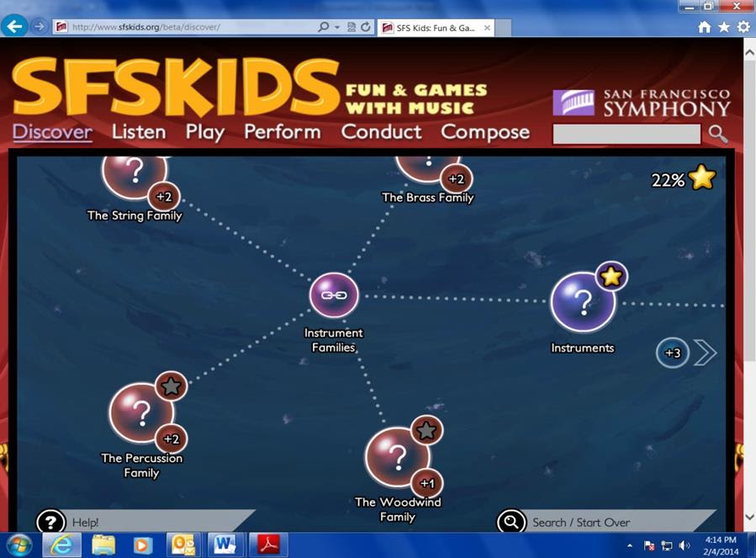756x558 pixels.
Task: Click The Brass Family label
Action: click(428, 198)
